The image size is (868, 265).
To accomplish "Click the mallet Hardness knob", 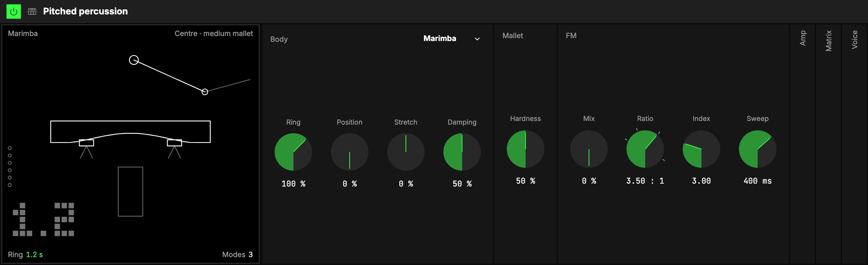I will click(526, 149).
